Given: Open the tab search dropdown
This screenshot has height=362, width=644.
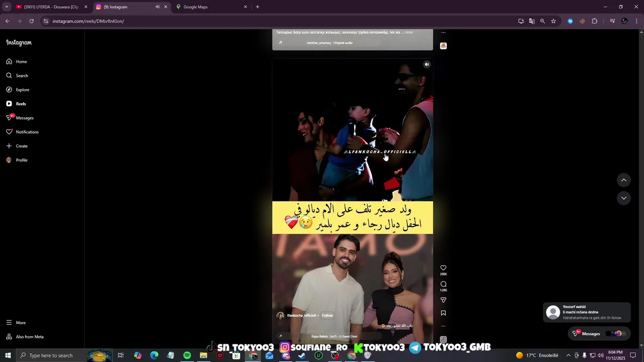Looking at the screenshot, I should coord(7,7).
